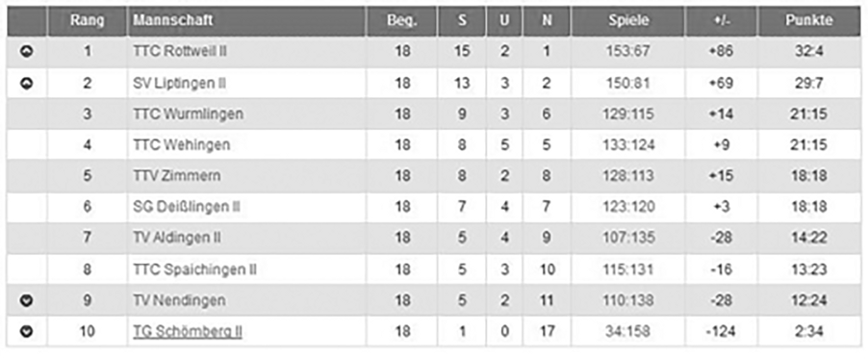Click the SG Deißlingen II team name
This screenshot has width=868, height=359.
coord(187,207)
